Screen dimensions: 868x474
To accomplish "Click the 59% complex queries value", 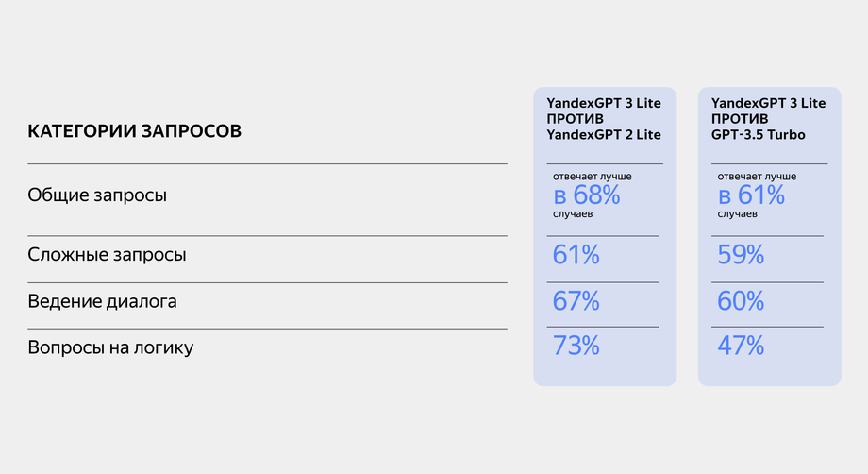I will coord(741,255).
